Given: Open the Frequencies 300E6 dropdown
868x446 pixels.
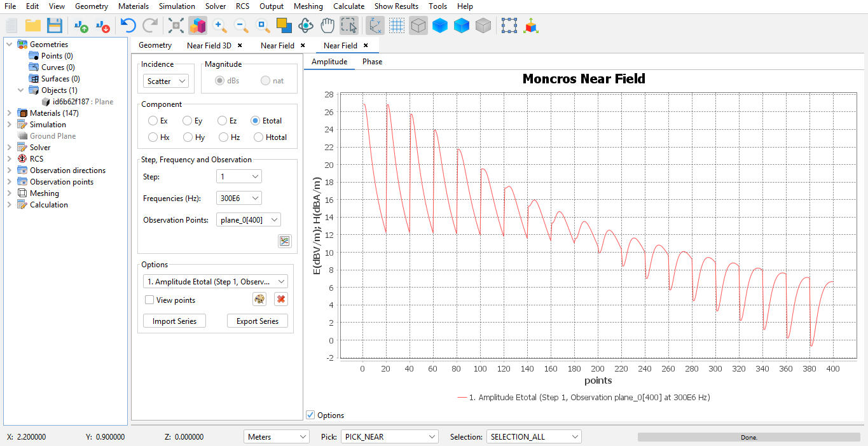Looking at the screenshot, I should (238, 199).
